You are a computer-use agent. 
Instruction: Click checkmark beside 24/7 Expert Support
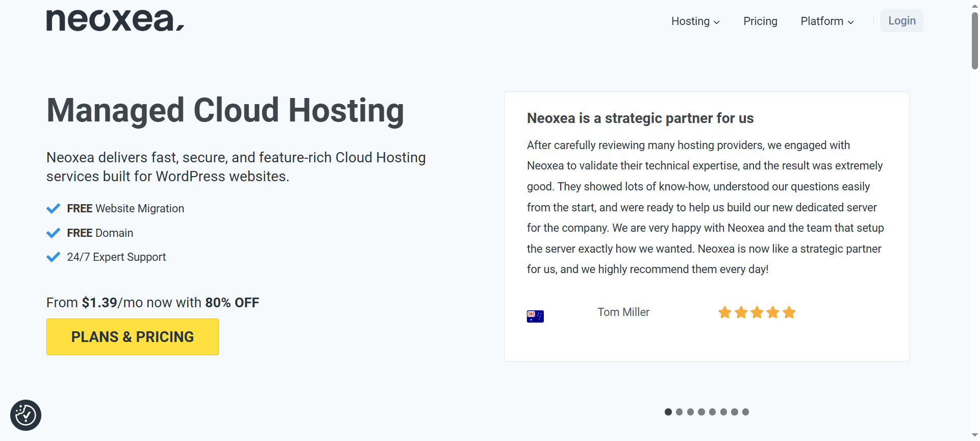point(54,257)
